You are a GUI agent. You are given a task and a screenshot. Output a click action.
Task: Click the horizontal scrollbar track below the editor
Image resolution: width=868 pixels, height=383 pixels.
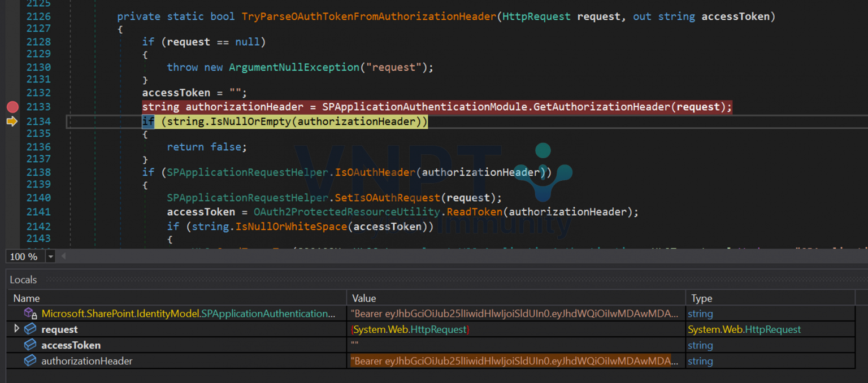396,256
